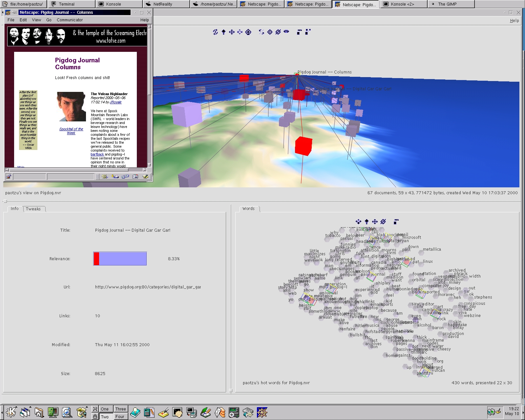Open KDE Control Center monitor icon
This screenshot has height=420, width=525.
(53, 412)
